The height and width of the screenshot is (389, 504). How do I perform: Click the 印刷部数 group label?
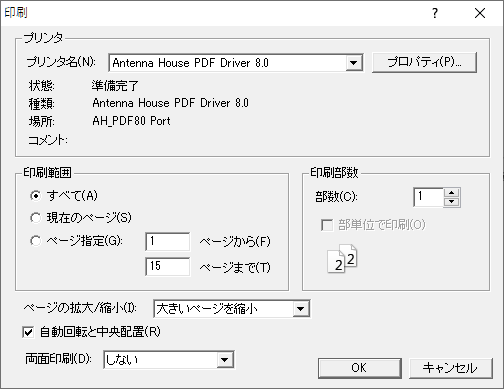[334, 172]
